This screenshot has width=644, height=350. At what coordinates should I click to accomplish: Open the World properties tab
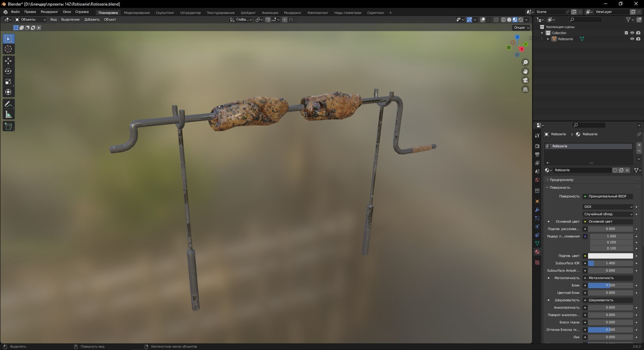click(x=537, y=180)
